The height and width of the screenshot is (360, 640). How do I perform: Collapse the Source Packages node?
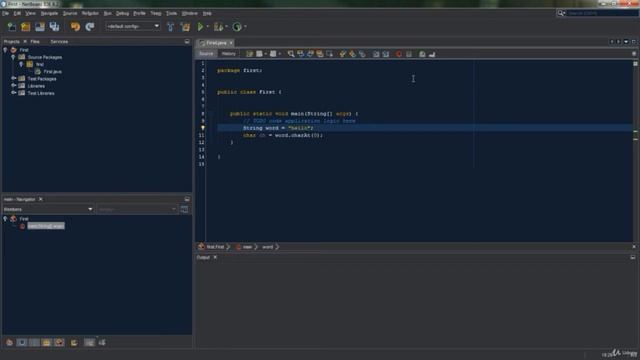pos(13,57)
